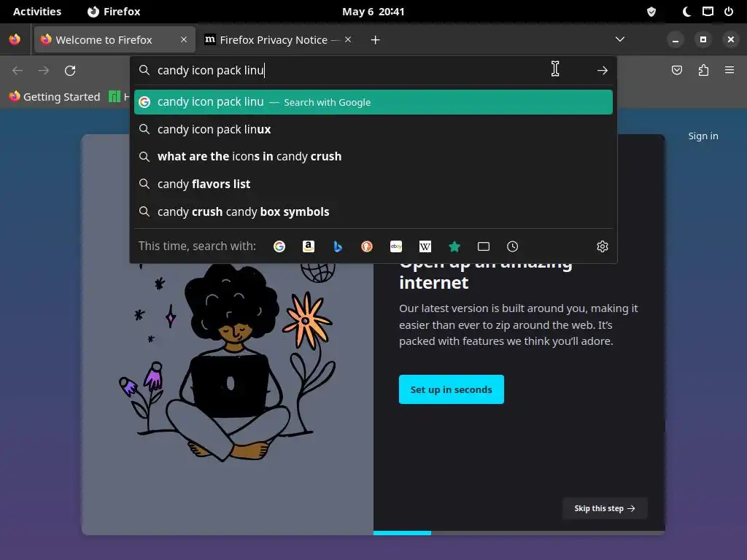Search this time with eBay icon
This screenshot has height=560, width=747.
click(396, 246)
